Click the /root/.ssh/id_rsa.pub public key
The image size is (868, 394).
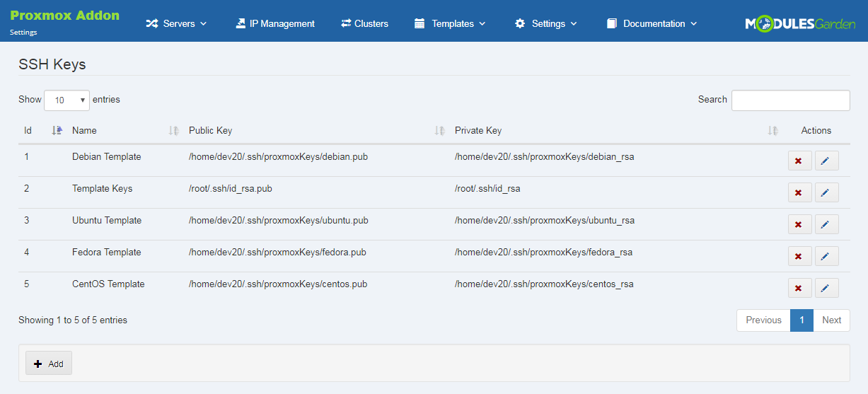tap(231, 188)
